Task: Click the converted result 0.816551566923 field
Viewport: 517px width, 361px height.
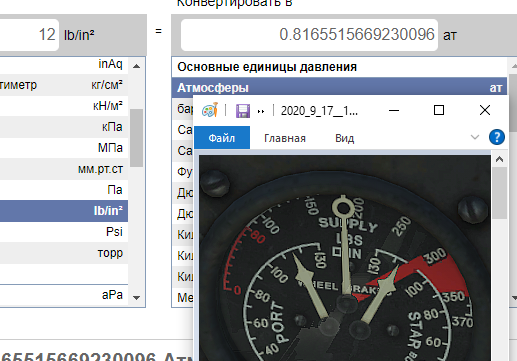Action: (x=309, y=35)
